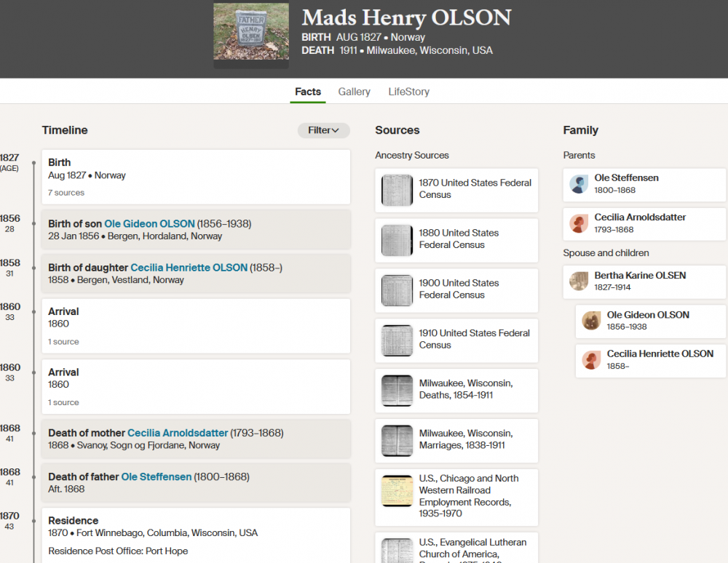
Task: Click the 1910 Federal Census document thumbnail
Action: [x=397, y=340]
